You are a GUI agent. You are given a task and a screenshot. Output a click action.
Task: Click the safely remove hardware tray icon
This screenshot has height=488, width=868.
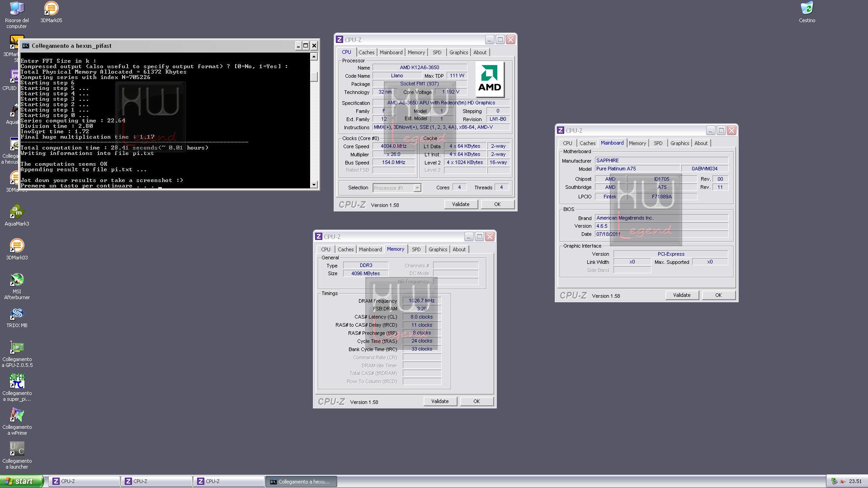834,482
